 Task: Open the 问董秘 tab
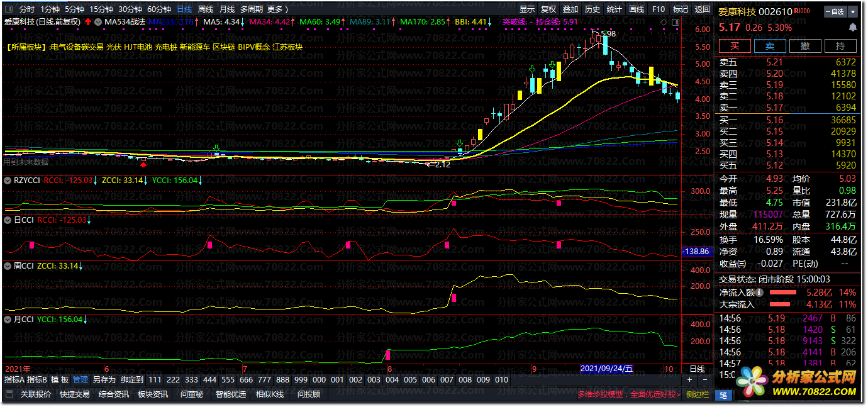pyautogui.click(x=192, y=394)
